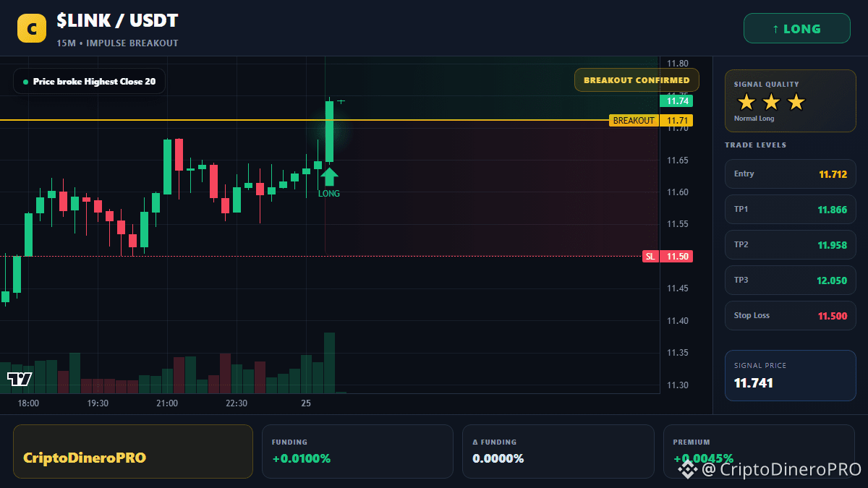Click the Funding +0.0100% card

(357, 451)
